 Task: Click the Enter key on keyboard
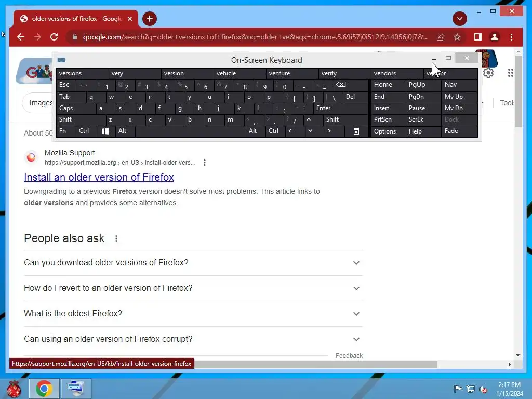click(341, 108)
